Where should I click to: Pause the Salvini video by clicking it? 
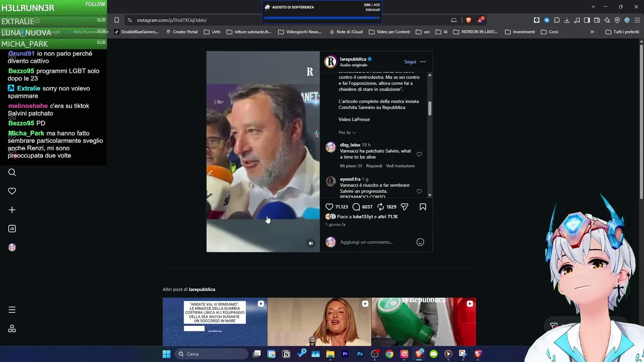tap(263, 151)
